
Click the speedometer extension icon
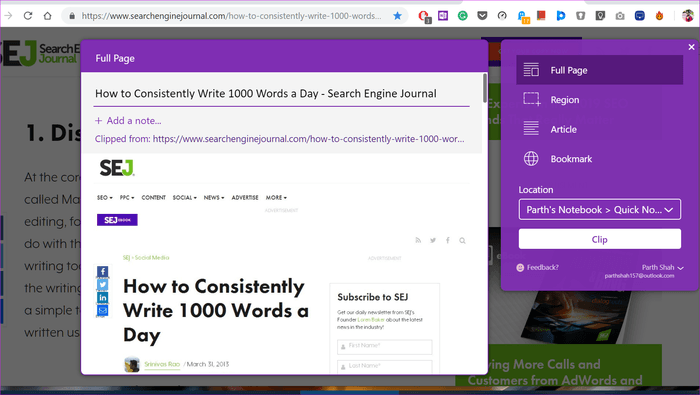click(x=502, y=16)
